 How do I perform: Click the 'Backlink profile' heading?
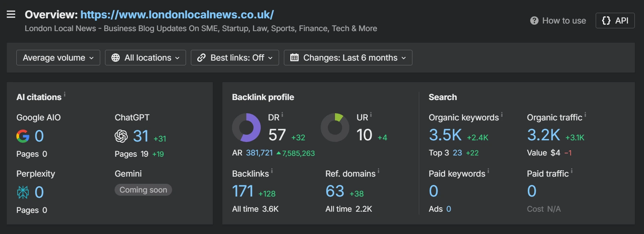point(263,97)
